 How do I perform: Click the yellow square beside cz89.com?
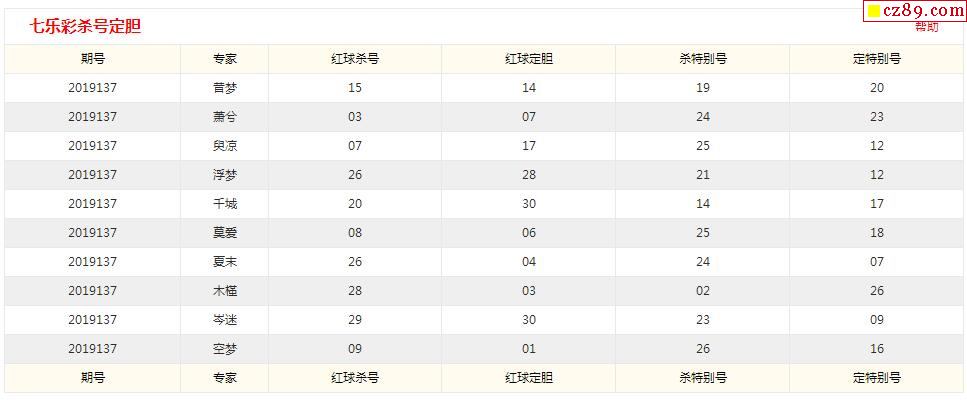click(x=874, y=10)
